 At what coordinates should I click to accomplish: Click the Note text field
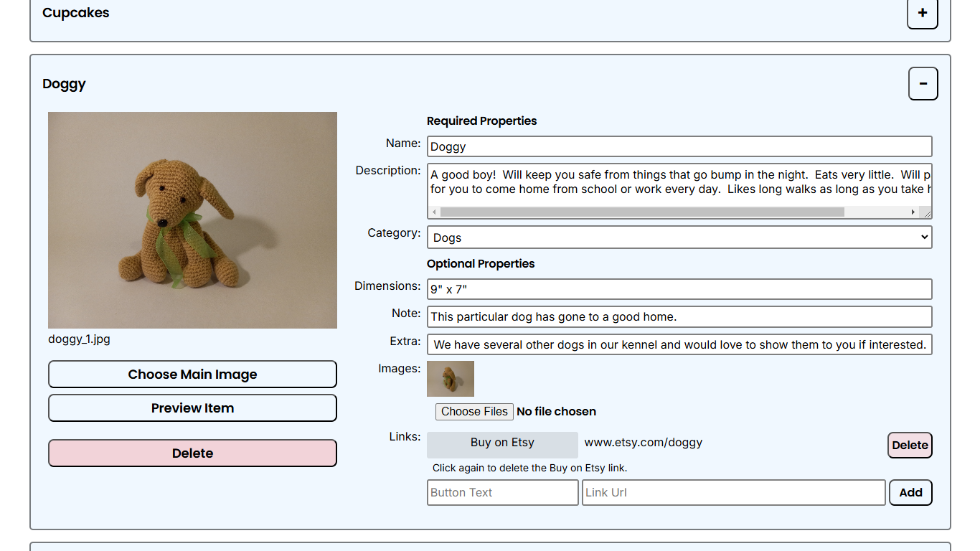679,316
